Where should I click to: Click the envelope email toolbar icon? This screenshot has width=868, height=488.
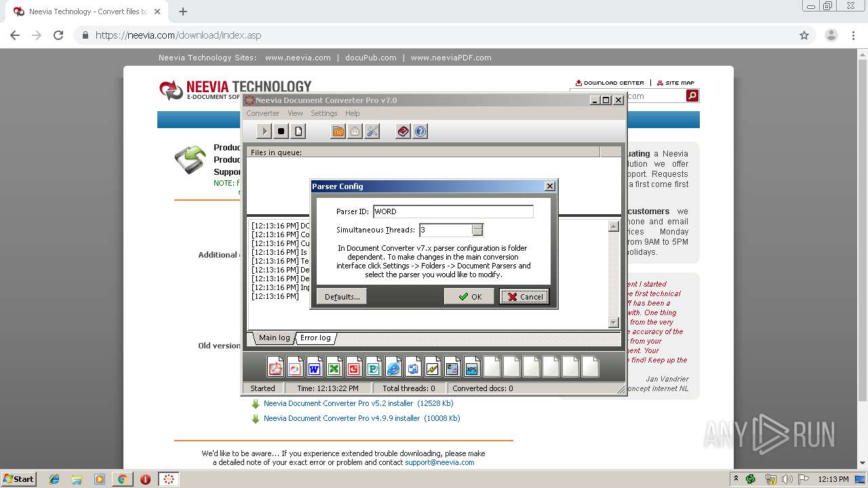click(355, 131)
